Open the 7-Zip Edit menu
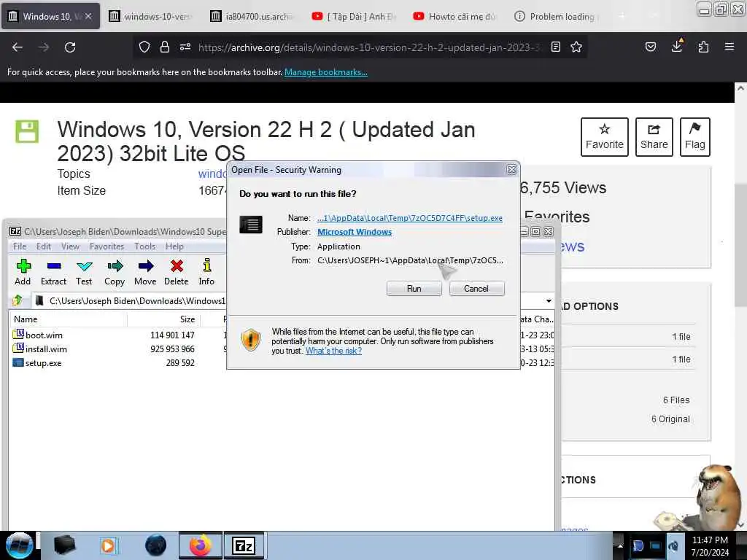Image resolution: width=747 pixels, height=560 pixels. pos(43,246)
